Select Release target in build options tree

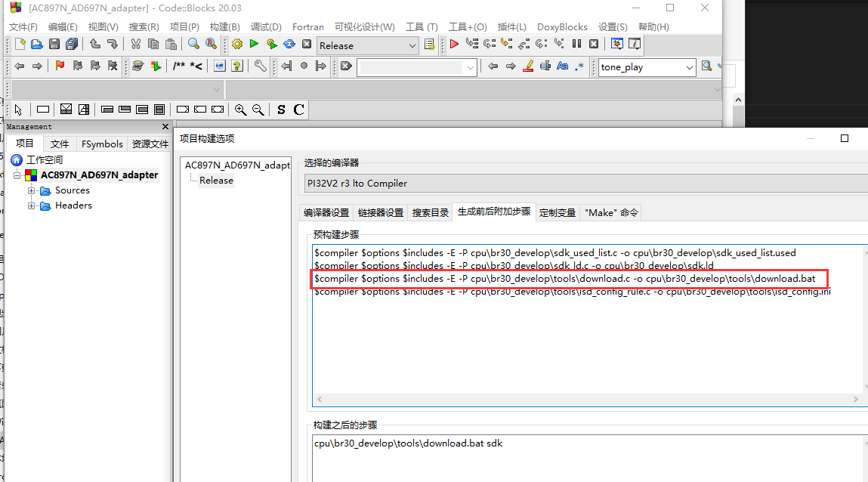217,181
